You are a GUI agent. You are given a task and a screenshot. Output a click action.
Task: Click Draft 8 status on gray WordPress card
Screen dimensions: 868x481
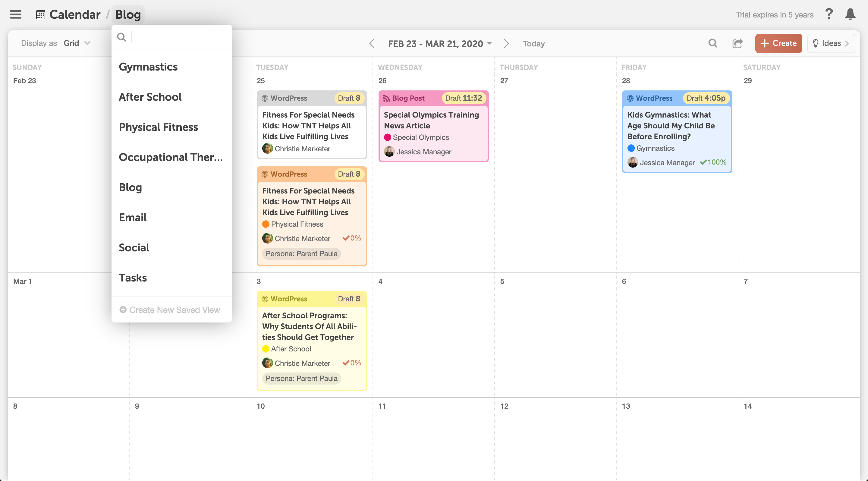349,98
